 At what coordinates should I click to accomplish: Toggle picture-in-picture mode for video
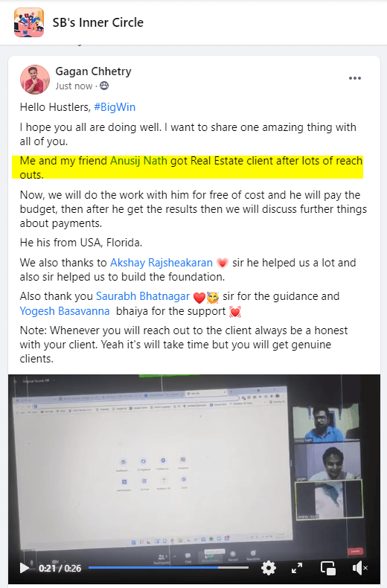point(328,568)
